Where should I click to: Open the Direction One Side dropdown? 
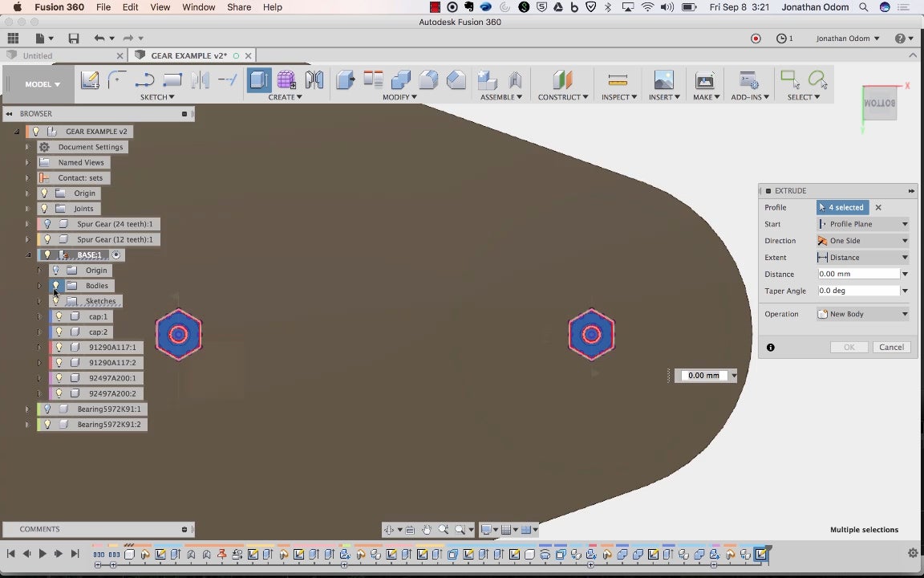click(x=862, y=241)
